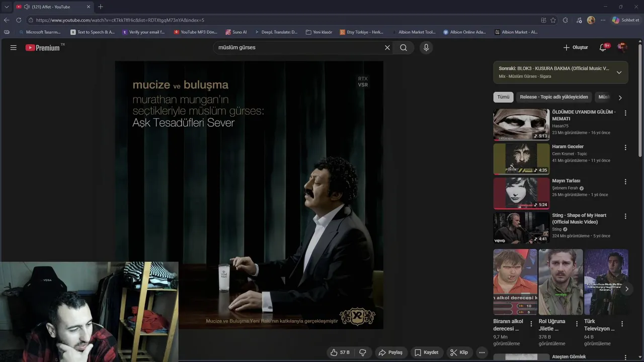Screen dimensions: 644x362
Task: Open browser profile avatar in toolbar
Action: pos(591,20)
